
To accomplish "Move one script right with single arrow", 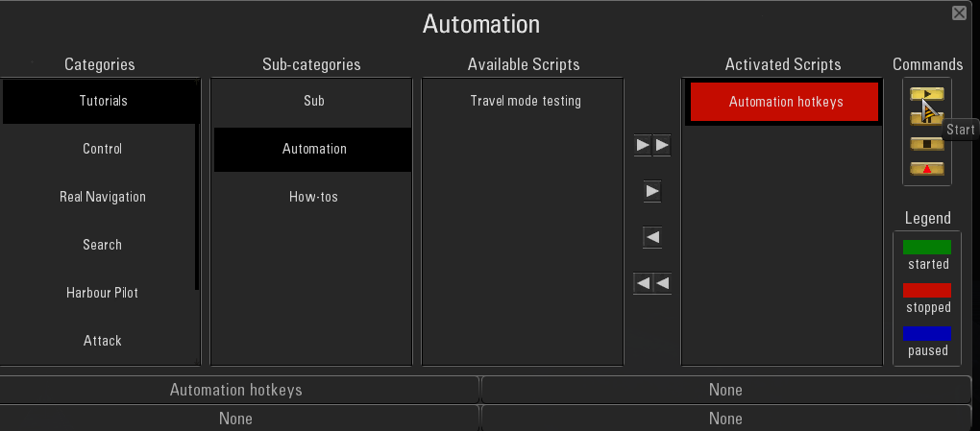I will [651, 191].
